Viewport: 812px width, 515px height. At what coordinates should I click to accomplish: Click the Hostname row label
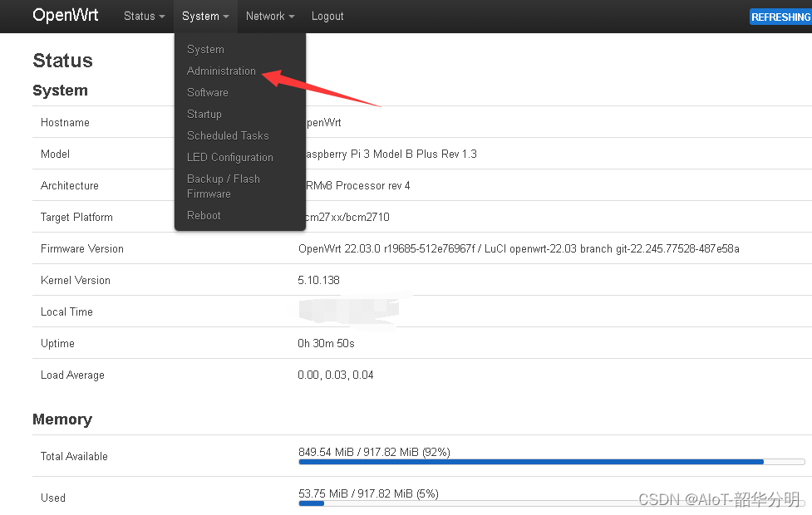[x=65, y=123]
